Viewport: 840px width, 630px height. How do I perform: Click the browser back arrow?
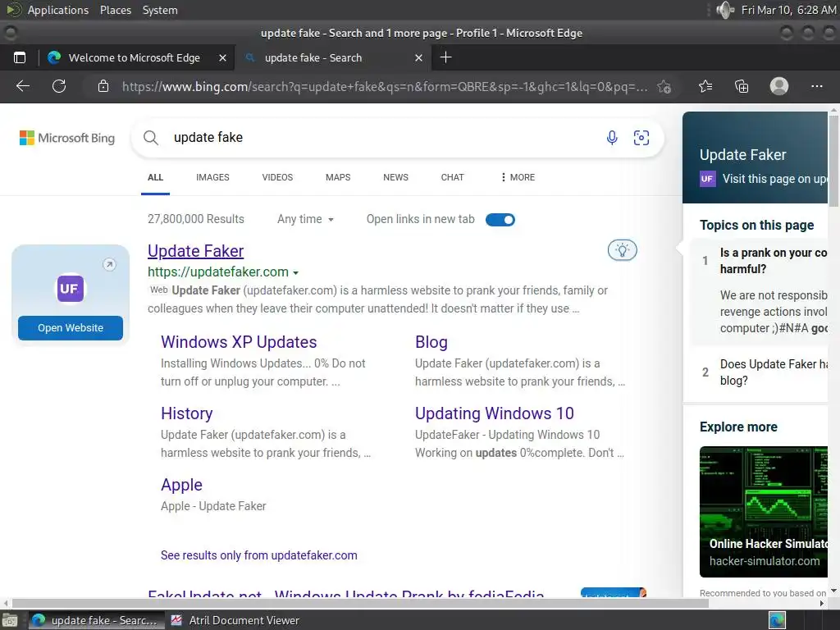(22, 86)
